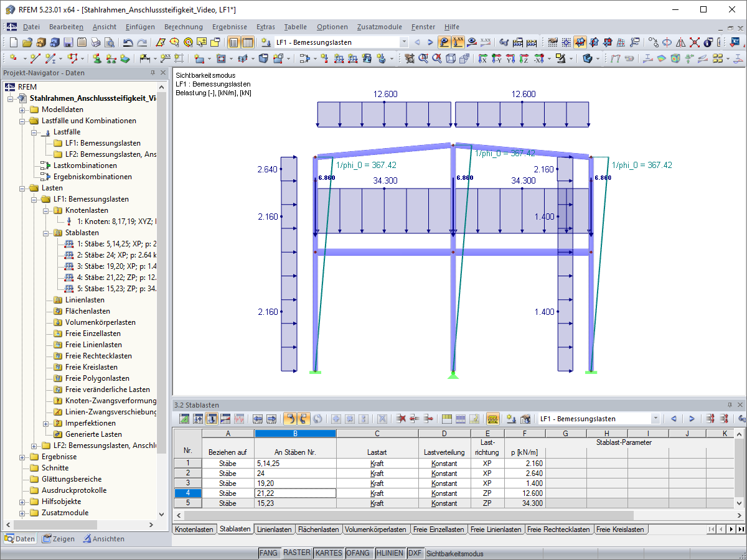747x560 pixels.
Task: Click the Save (floppy disk) icon
Action: point(68,43)
